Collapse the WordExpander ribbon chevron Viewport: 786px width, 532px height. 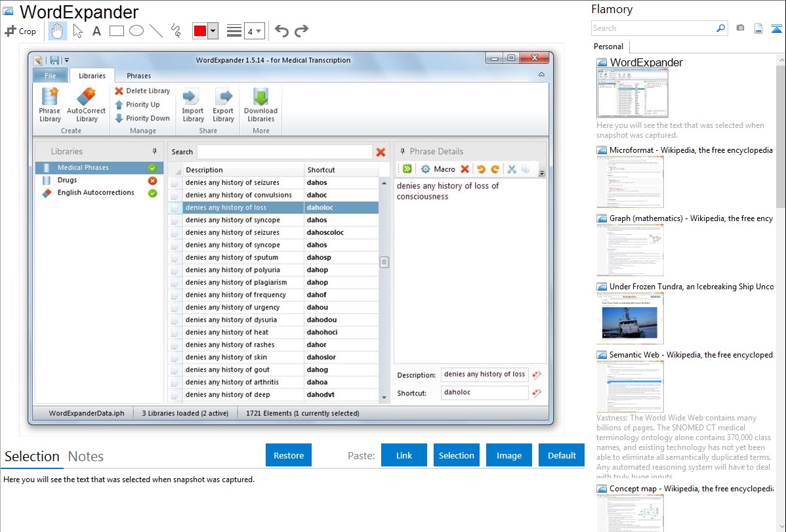(x=541, y=74)
